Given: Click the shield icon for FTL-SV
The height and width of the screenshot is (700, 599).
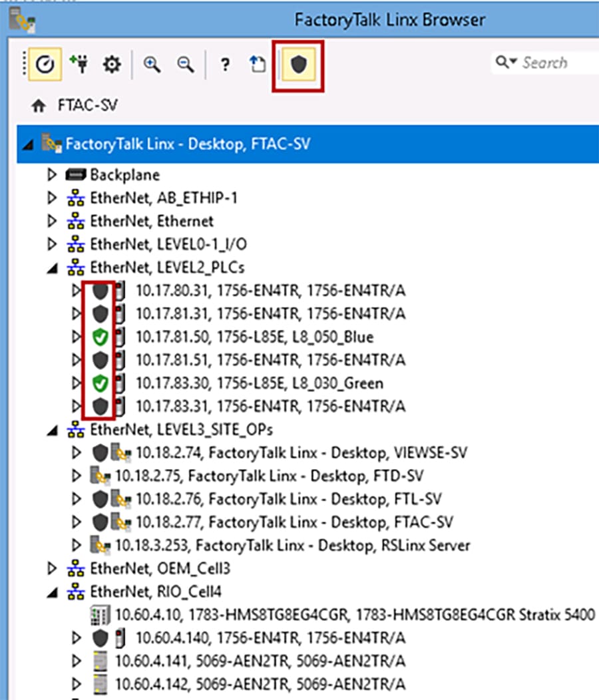Looking at the screenshot, I should point(100,499).
